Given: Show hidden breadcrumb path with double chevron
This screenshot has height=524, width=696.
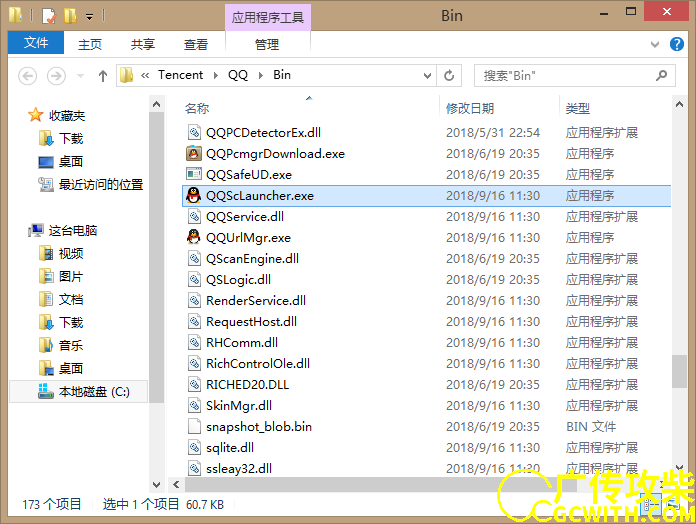Looking at the screenshot, I should [x=145, y=75].
